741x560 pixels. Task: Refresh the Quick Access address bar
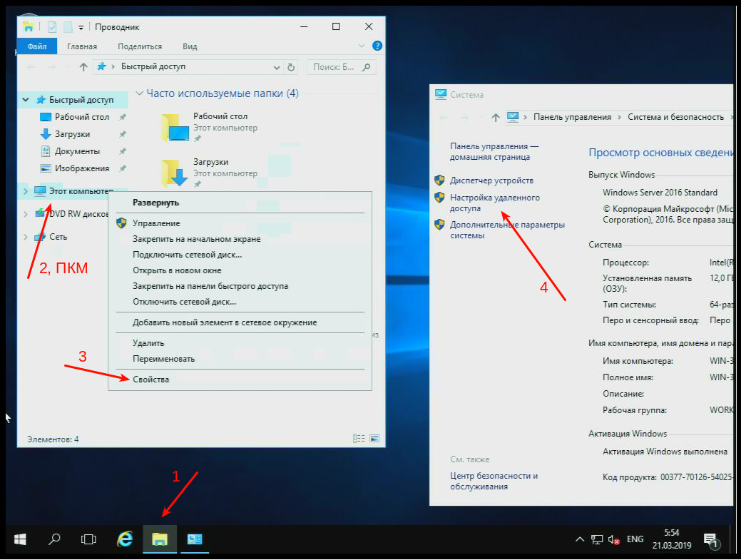coord(291,67)
